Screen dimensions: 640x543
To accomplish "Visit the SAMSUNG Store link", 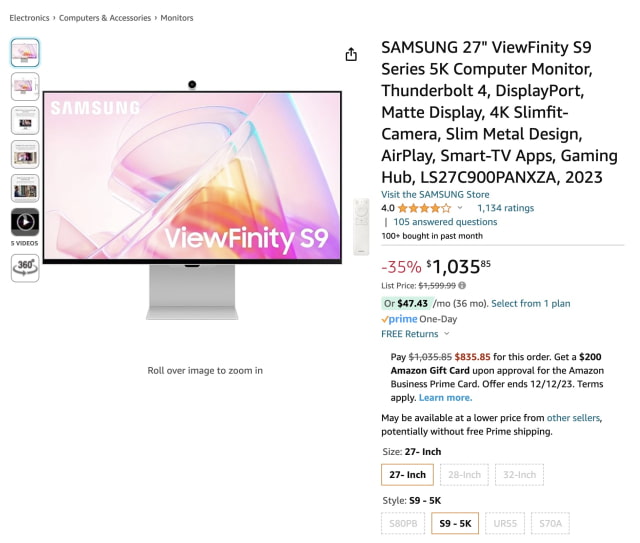I will pos(435,194).
